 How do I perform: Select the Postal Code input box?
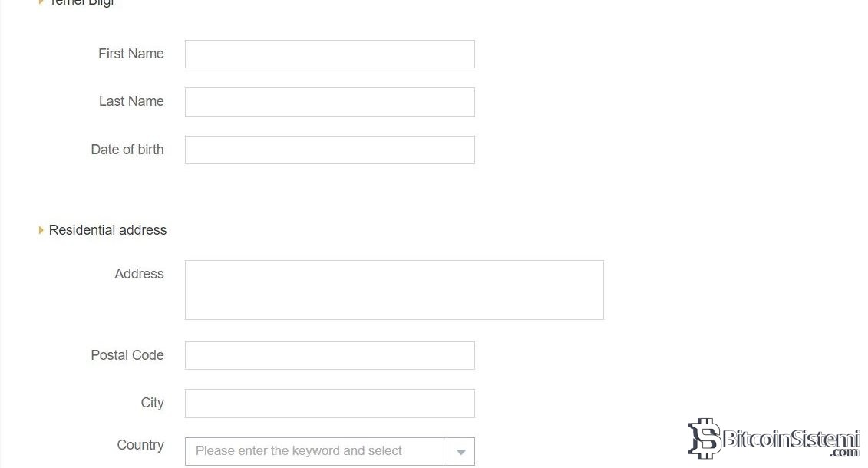329,356
